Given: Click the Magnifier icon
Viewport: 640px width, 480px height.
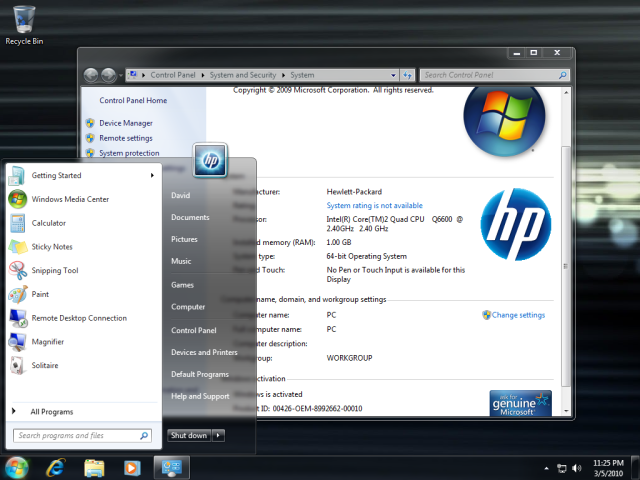Looking at the screenshot, I should (x=18, y=342).
